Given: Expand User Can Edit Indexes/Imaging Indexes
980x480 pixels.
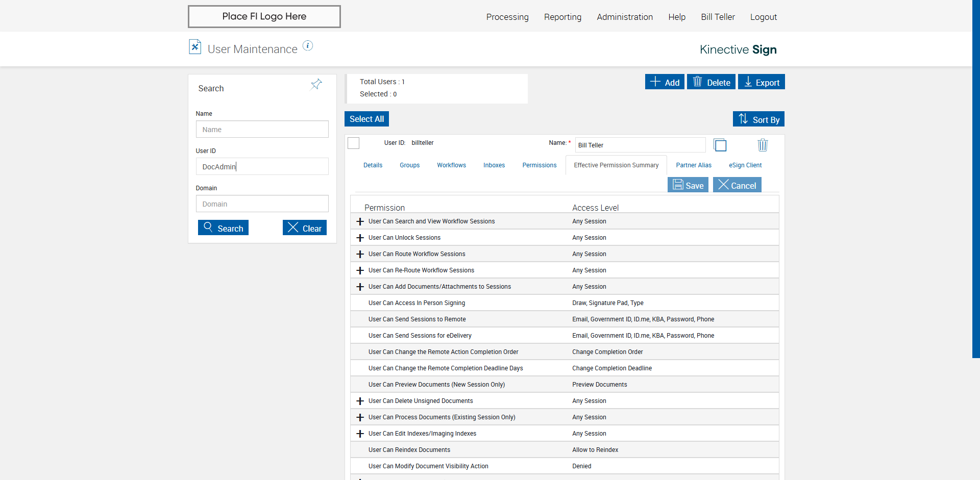Looking at the screenshot, I should click(360, 434).
